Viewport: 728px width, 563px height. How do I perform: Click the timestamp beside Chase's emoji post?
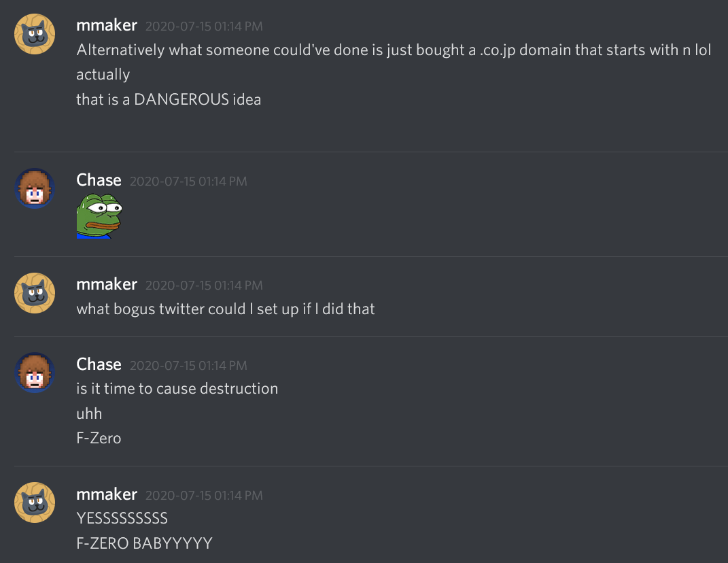tap(188, 181)
